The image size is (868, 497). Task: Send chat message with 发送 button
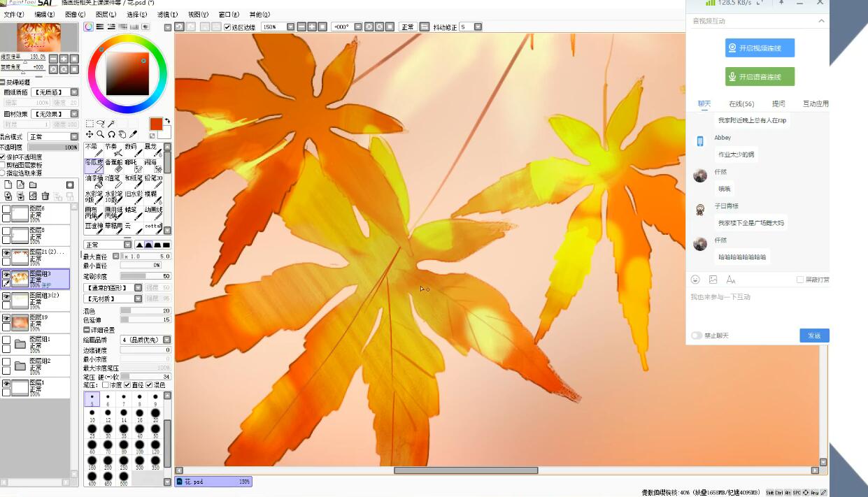814,336
